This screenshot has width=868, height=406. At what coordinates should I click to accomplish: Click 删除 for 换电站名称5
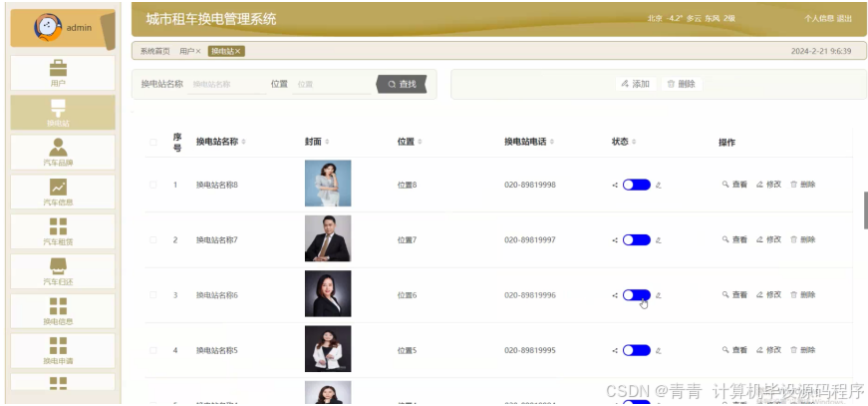point(802,350)
